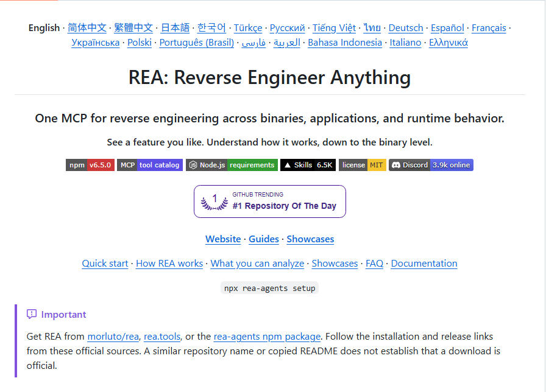The image size is (546, 392).
Task: Open the rea-agents npm package link
Action: point(267,337)
